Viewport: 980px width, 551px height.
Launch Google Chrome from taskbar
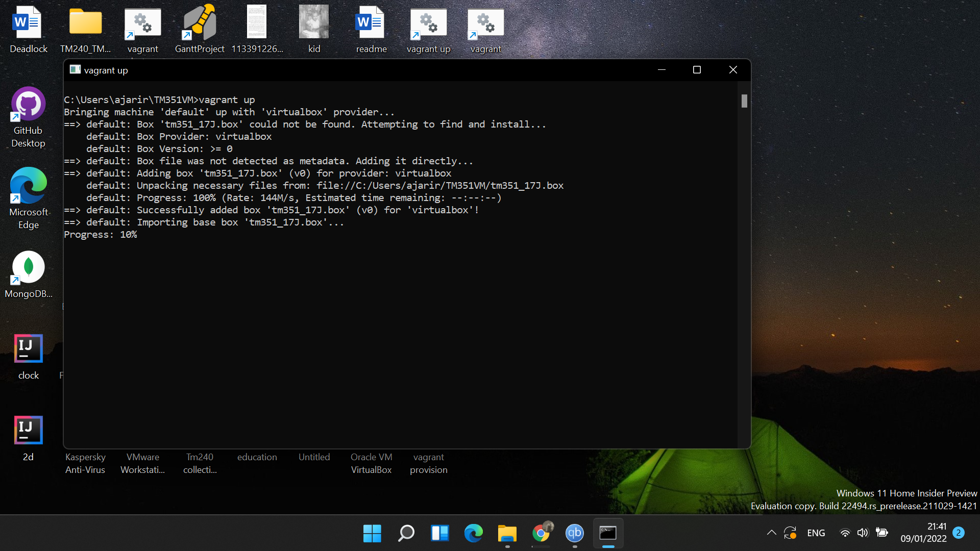541,533
